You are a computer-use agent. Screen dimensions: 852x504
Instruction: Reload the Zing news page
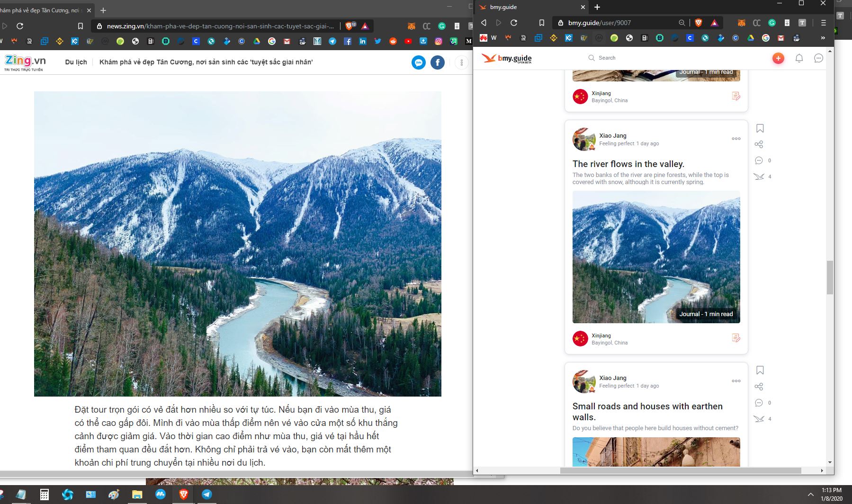[20, 26]
